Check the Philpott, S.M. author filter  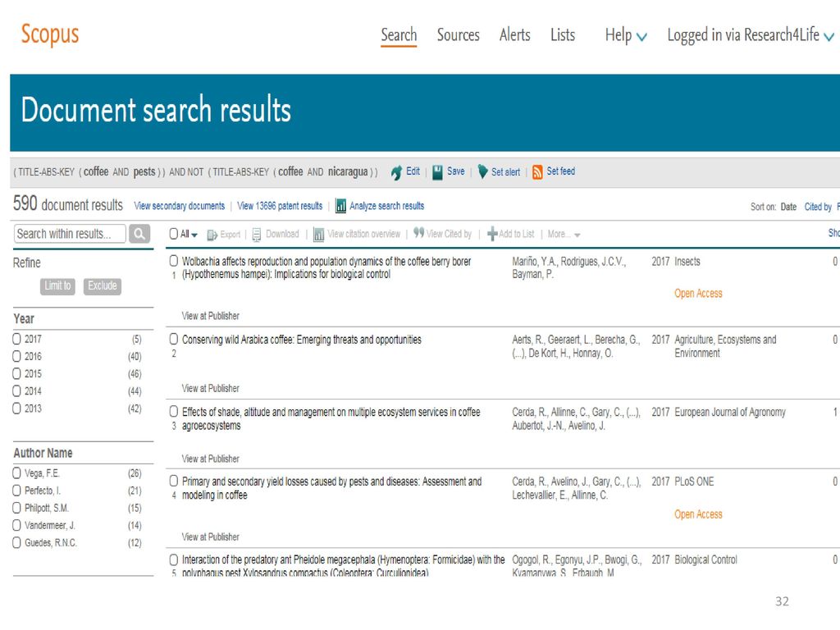click(x=16, y=508)
